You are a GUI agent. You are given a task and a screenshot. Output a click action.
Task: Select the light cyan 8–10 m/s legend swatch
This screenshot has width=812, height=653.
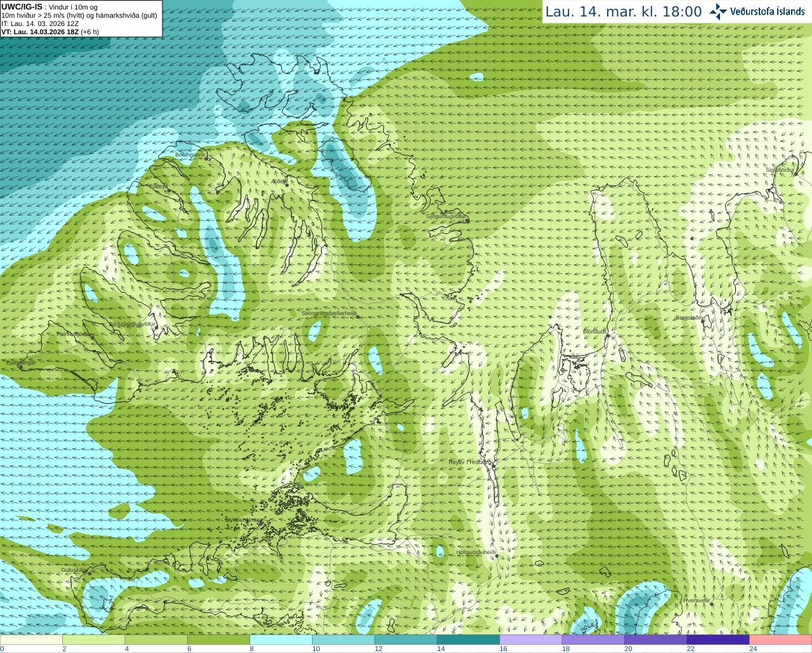281,640
